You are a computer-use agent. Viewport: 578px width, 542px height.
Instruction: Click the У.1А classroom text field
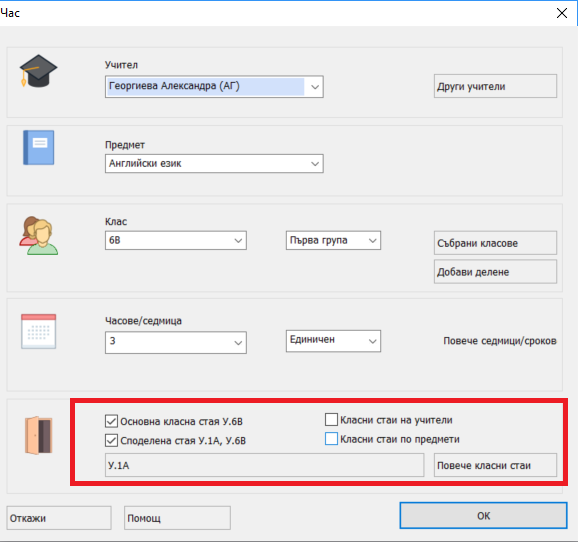click(x=264, y=465)
